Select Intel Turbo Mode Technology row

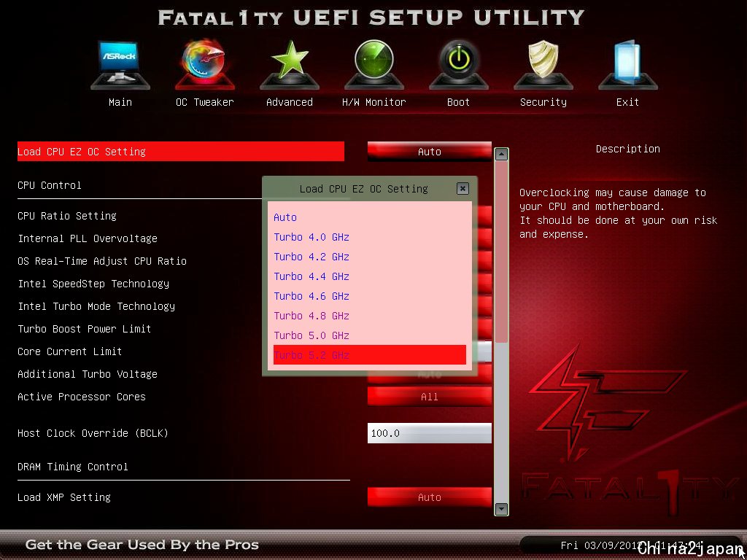pos(96,306)
